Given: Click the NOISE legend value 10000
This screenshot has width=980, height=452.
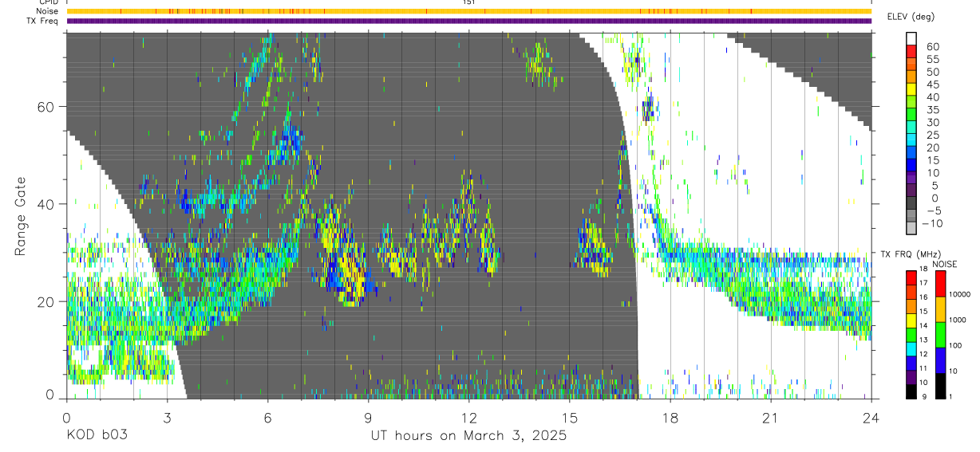Looking at the screenshot, I should click(959, 294).
